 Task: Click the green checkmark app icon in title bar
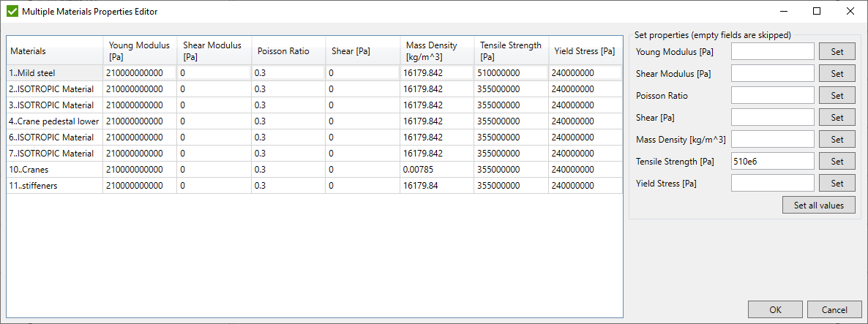coord(12,12)
